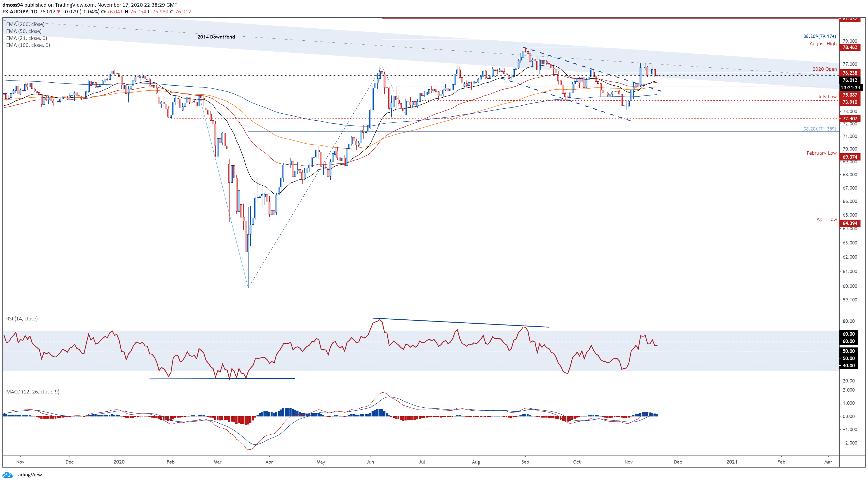Click the 'Mar' 2020 time axis label
868x482 pixels.
[218, 462]
